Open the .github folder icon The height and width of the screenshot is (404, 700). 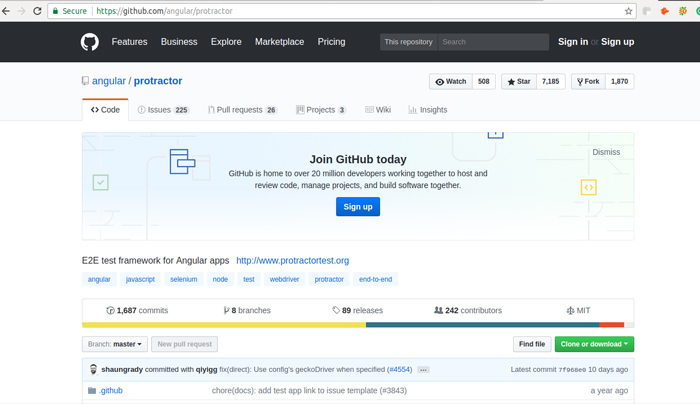[92, 391]
